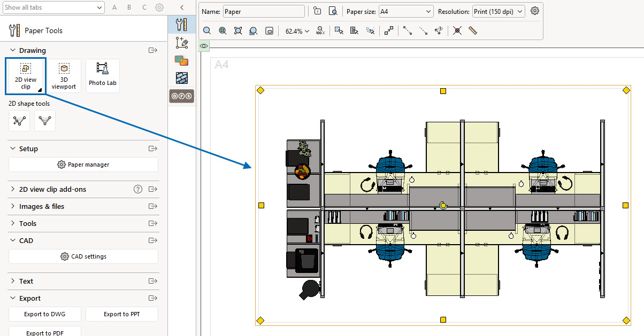644x336 pixels.
Task: Click the zoom to selection icon
Action: [254, 31]
